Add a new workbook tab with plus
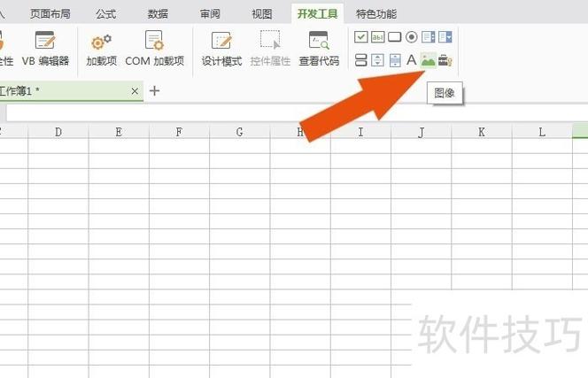 point(154,91)
